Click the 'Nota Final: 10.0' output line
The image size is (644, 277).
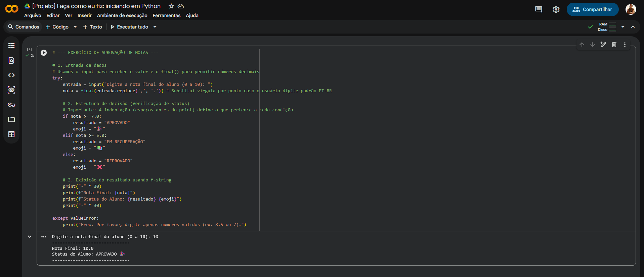73,248
